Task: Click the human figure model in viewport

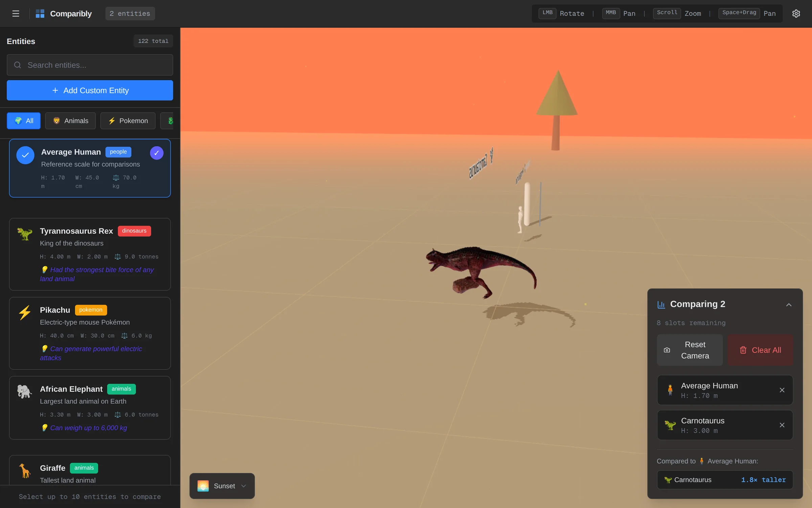Action: tap(520, 220)
